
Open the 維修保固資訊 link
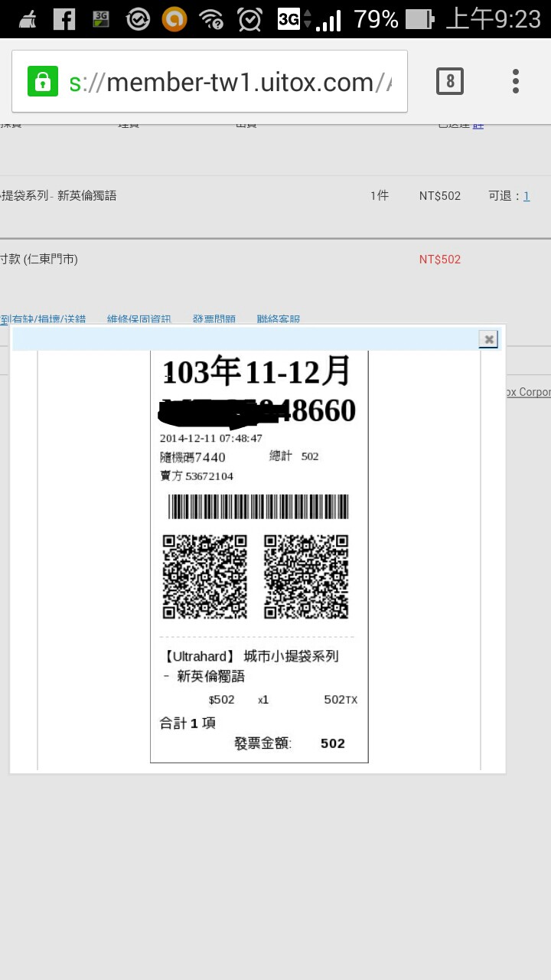click(x=139, y=319)
